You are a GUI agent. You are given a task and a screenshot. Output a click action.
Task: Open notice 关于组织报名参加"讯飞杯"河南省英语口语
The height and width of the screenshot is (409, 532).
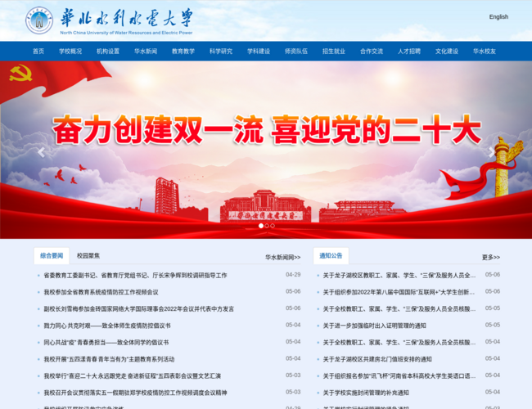pyautogui.click(x=399, y=376)
